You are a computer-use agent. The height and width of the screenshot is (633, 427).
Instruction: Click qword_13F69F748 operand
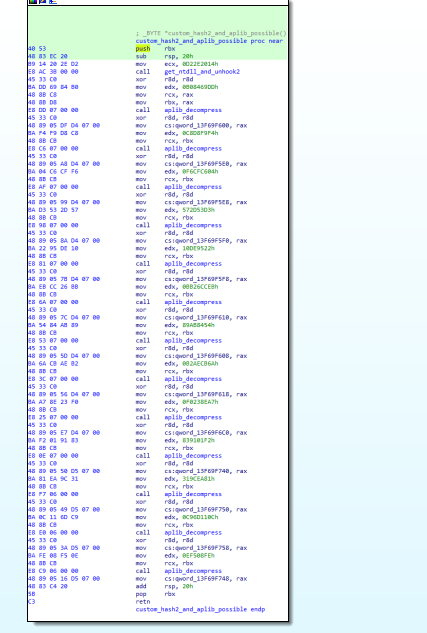[199, 579]
